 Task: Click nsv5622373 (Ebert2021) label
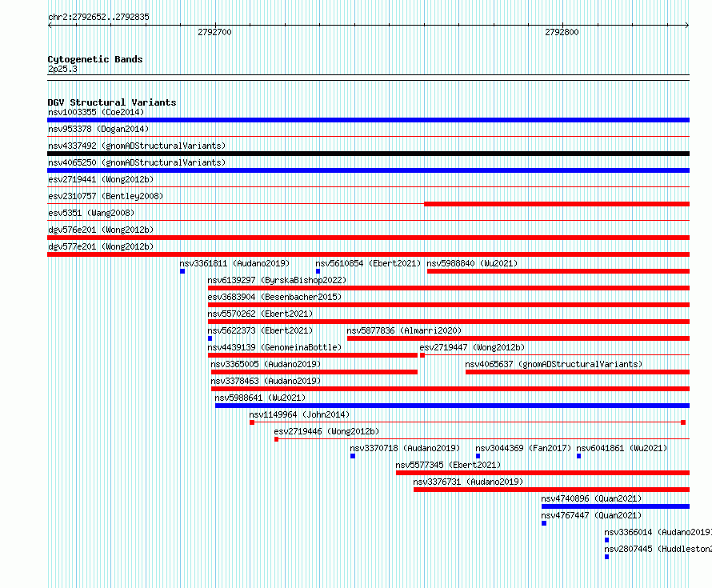260,330
